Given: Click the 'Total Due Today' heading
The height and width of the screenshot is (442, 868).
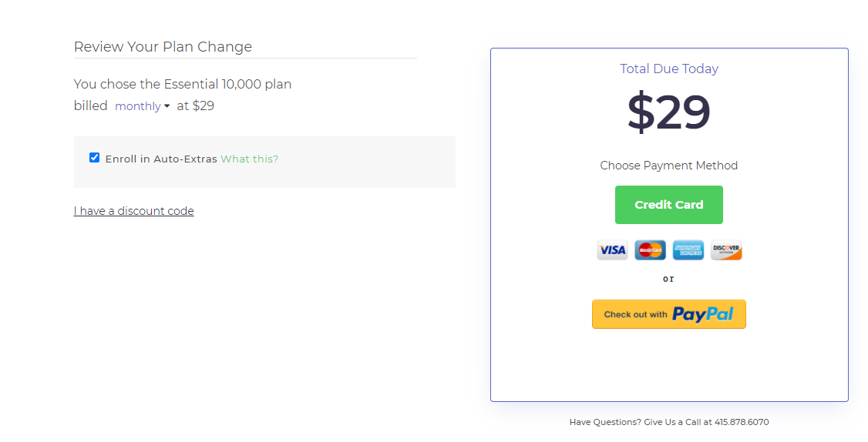Looking at the screenshot, I should 668,69.
